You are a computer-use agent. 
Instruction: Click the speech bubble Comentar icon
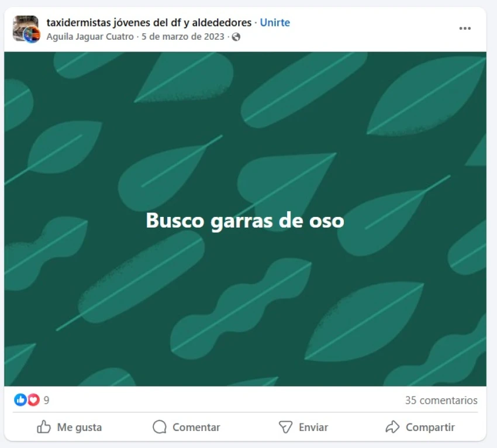160,427
